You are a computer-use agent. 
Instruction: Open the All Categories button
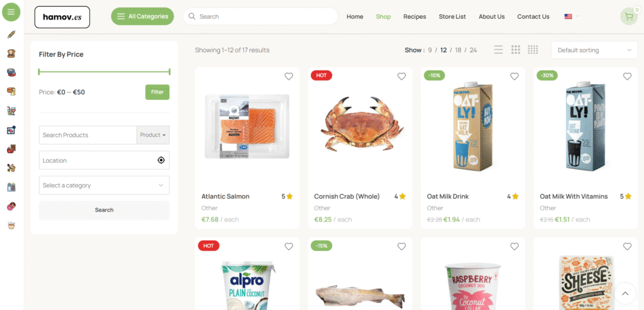143,16
